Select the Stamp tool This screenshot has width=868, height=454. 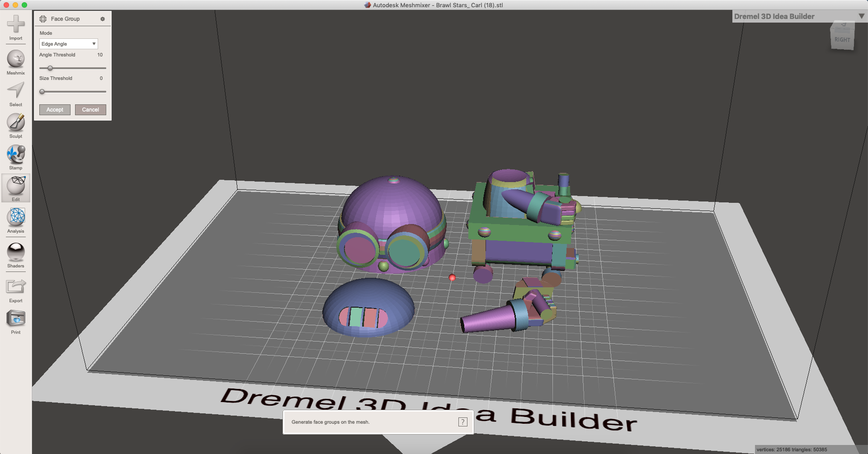[15, 156]
